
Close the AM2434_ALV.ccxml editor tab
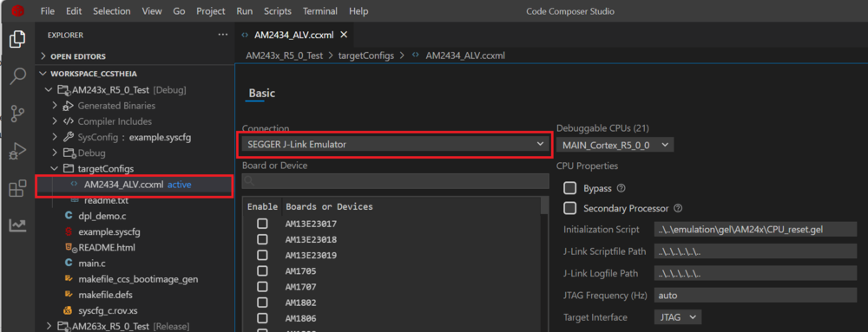click(343, 35)
